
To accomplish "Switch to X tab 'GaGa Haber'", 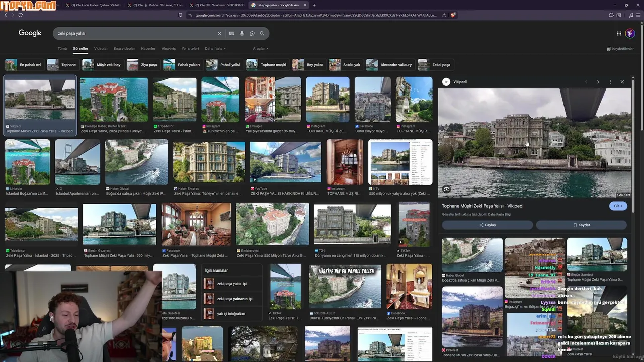I will pos(93,5).
